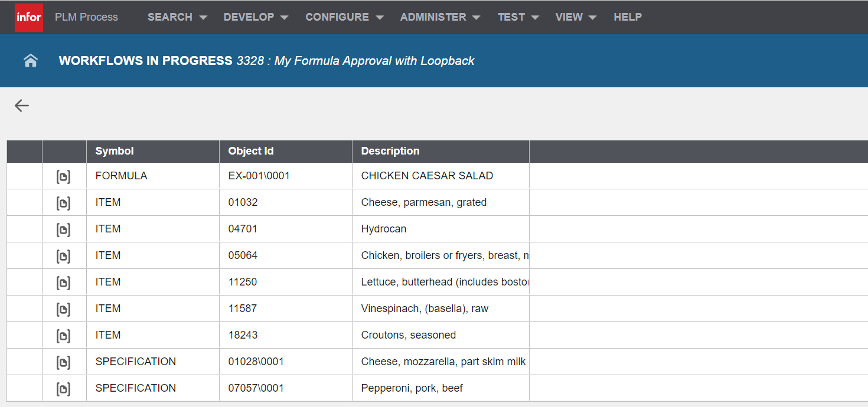Expand the CONFIGURE menu
868x407 pixels.
[x=344, y=17]
